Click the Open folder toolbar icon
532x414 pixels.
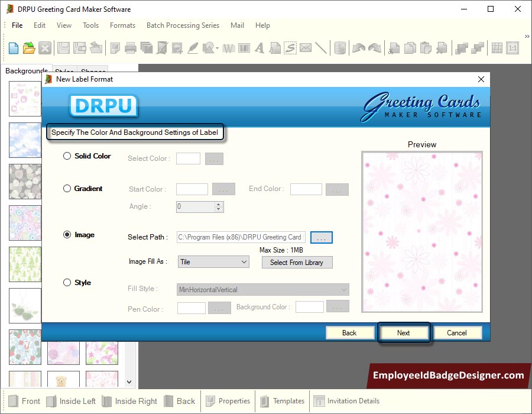point(29,48)
